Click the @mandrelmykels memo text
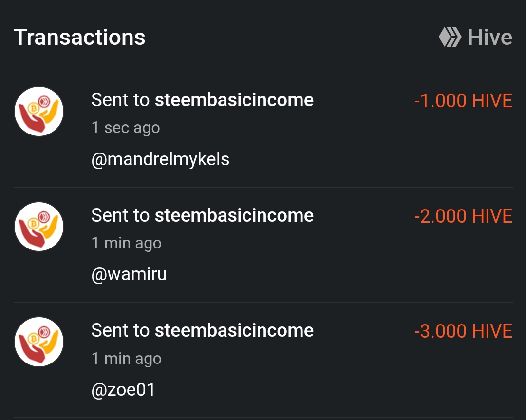The width and height of the screenshot is (526, 420). click(160, 159)
